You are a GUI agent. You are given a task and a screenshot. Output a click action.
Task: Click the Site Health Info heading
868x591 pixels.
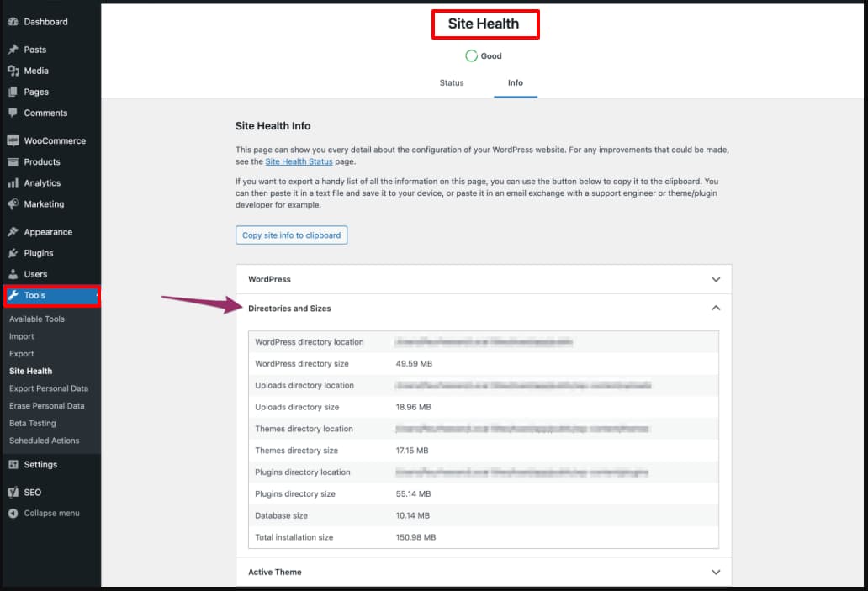click(273, 126)
